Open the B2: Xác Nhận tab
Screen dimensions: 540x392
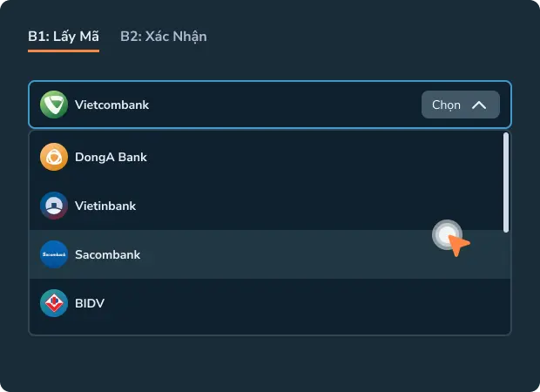163,37
